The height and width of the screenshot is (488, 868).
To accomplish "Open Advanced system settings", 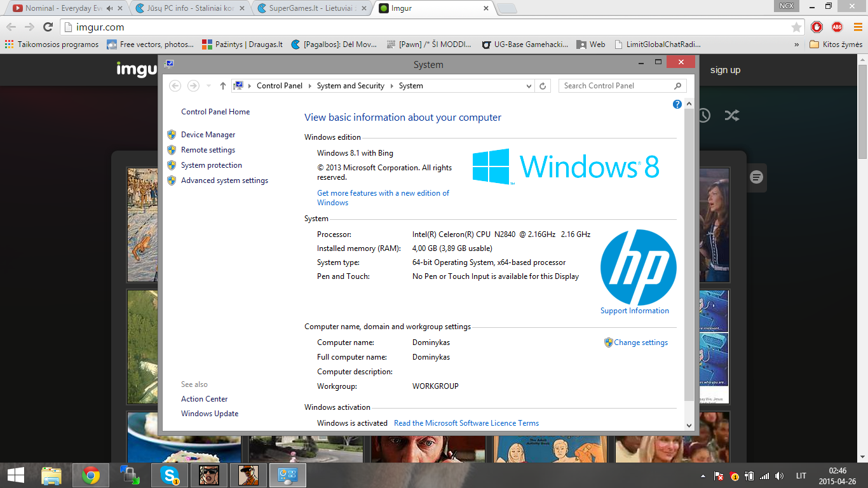I will tap(224, 180).
